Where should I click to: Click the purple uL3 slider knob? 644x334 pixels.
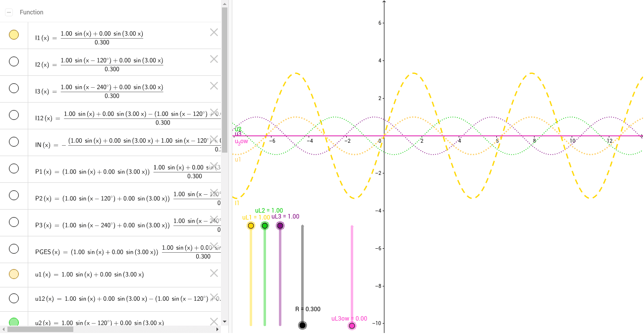280,226
